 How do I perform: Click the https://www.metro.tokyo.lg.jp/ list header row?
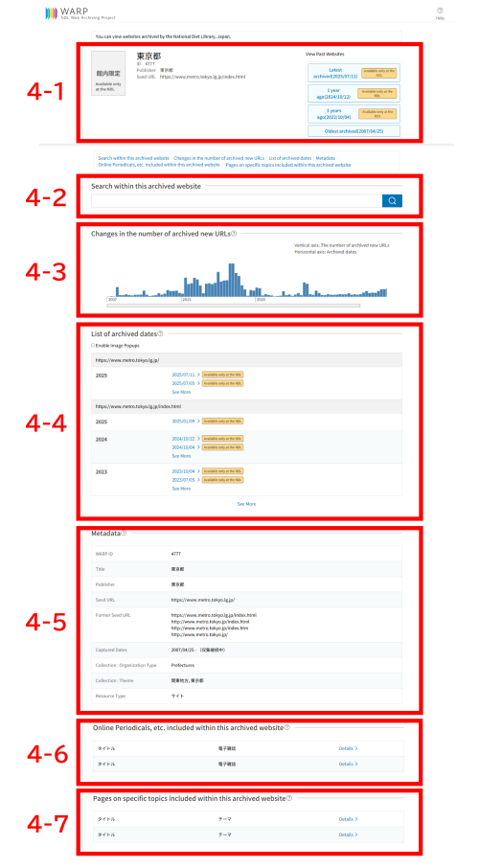tap(247, 360)
